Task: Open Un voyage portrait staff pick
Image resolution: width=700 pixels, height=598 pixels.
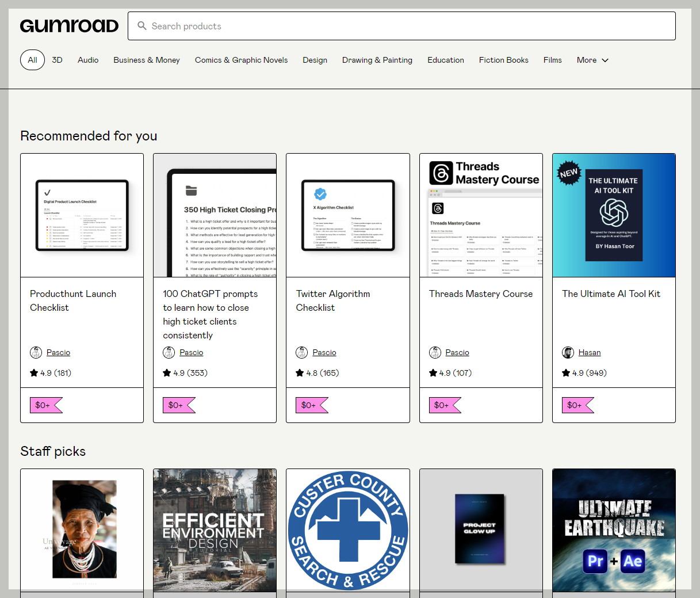Action: coord(82,530)
